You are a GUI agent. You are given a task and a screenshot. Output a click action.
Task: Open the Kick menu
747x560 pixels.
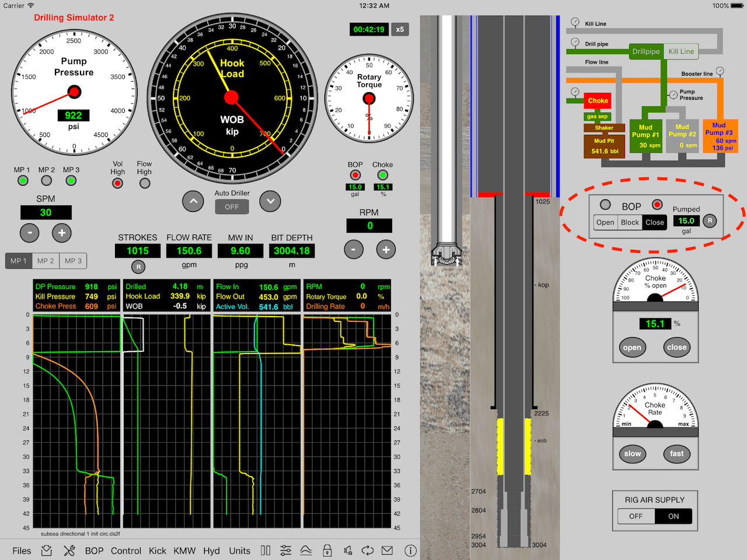click(158, 551)
